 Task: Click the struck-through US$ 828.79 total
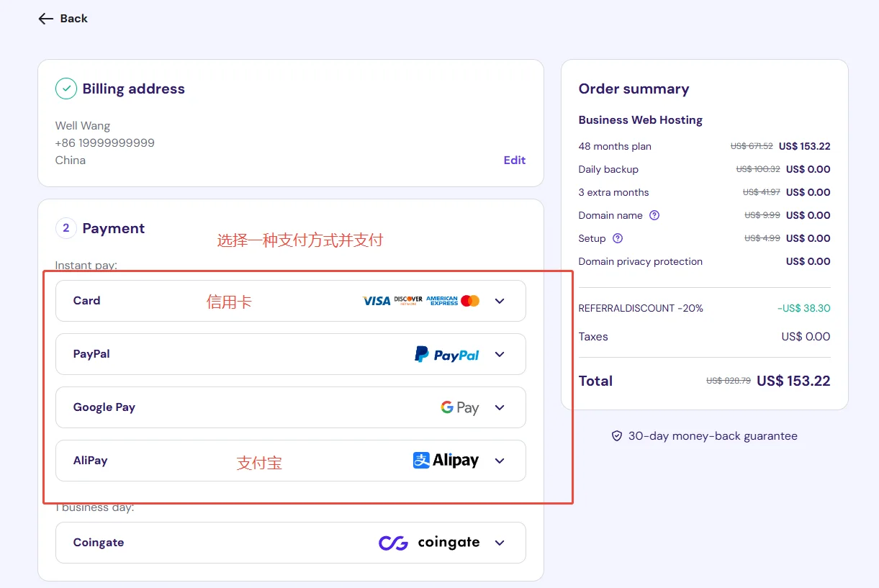click(729, 381)
